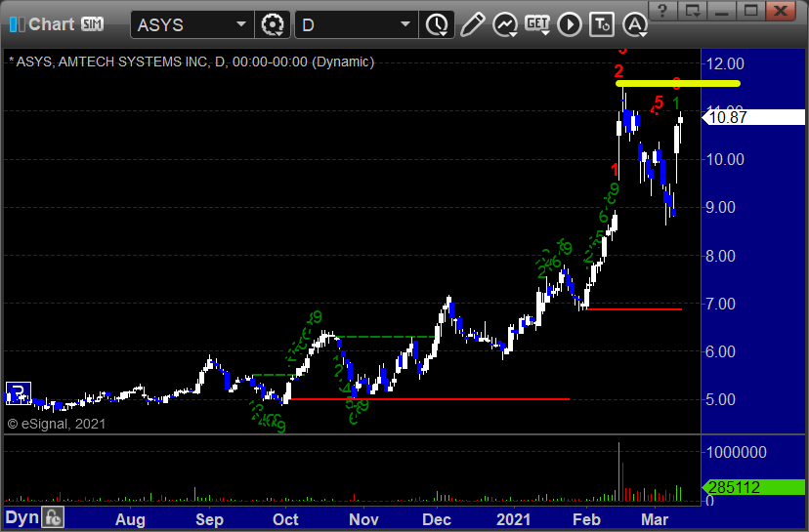The height and width of the screenshot is (532, 809).
Task: Open the GET studies menu
Action: pyautogui.click(x=537, y=24)
